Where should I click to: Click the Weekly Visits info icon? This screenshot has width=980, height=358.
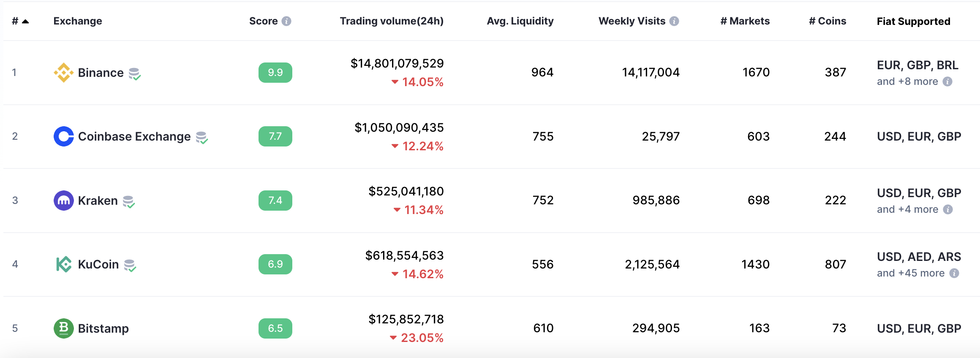(x=674, y=21)
